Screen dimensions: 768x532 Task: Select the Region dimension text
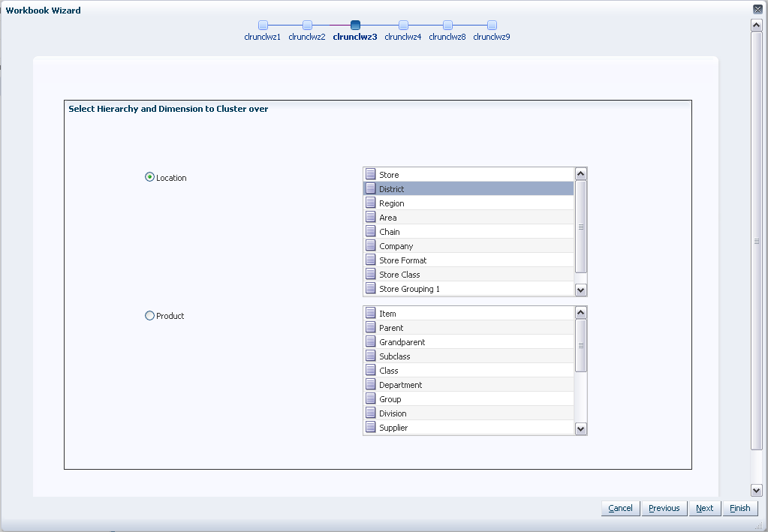391,203
